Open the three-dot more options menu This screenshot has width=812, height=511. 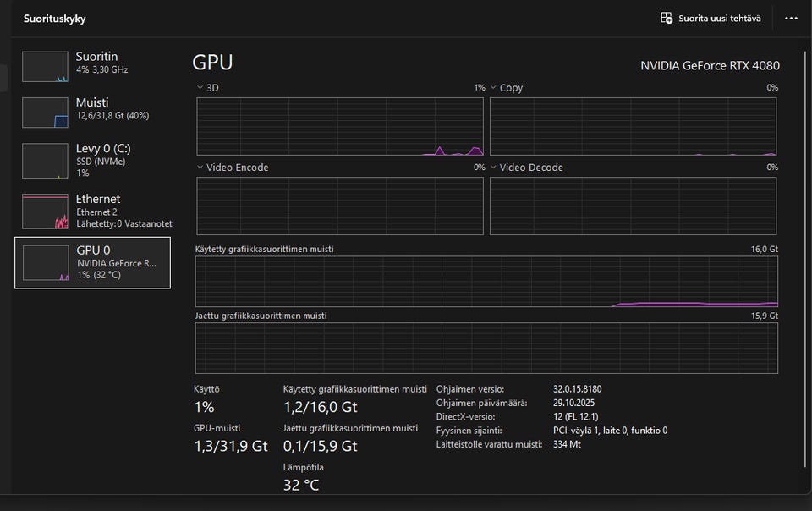tap(791, 18)
